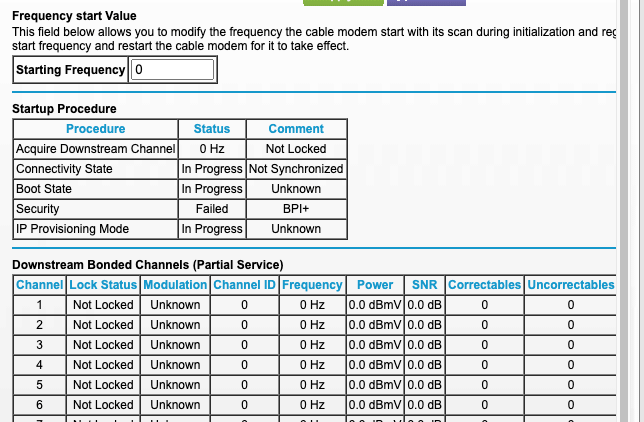Image resolution: width=644 pixels, height=422 pixels.
Task: Select the 'Connectivity State' procedure cell
Action: 96,169
